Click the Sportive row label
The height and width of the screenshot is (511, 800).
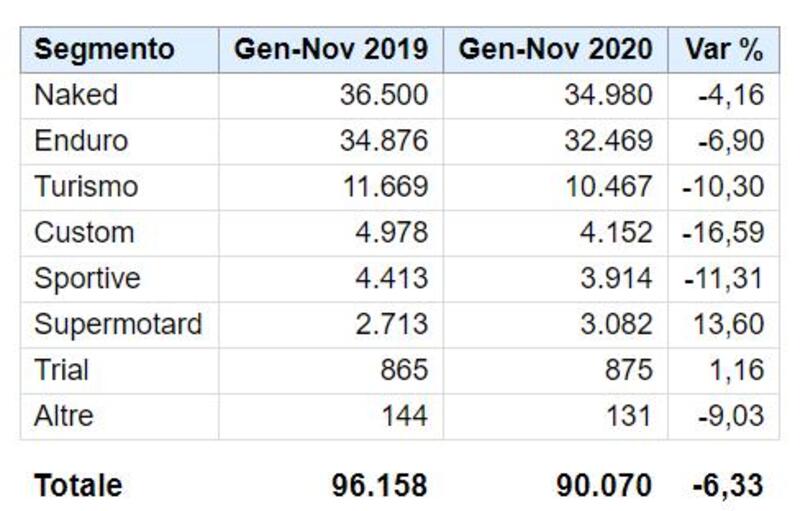pyautogui.click(x=87, y=278)
